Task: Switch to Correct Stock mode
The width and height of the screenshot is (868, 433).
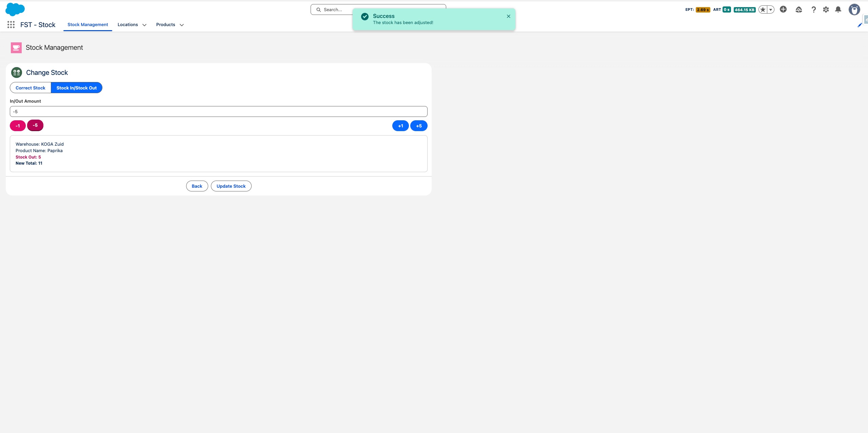Action: pyautogui.click(x=31, y=88)
